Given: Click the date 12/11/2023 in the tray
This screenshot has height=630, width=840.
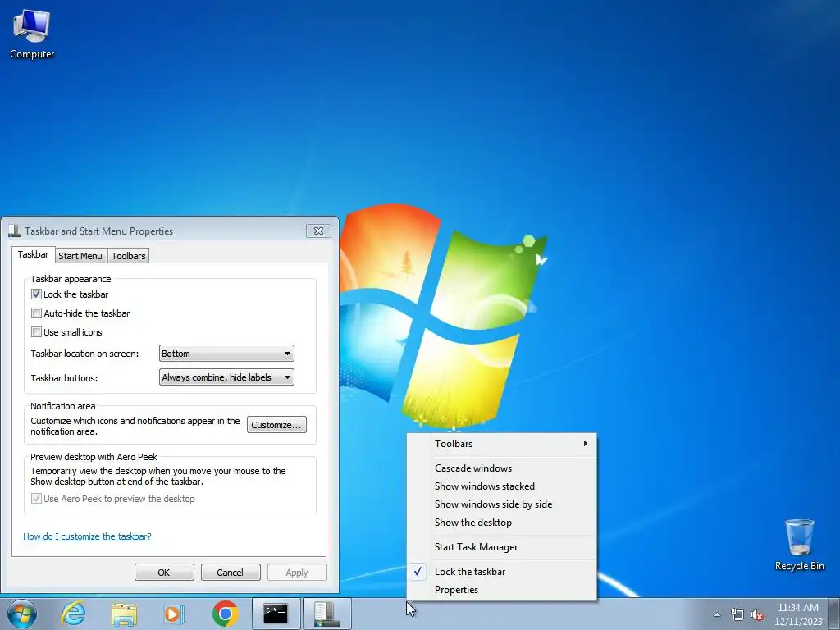Looking at the screenshot, I should click(797, 622).
